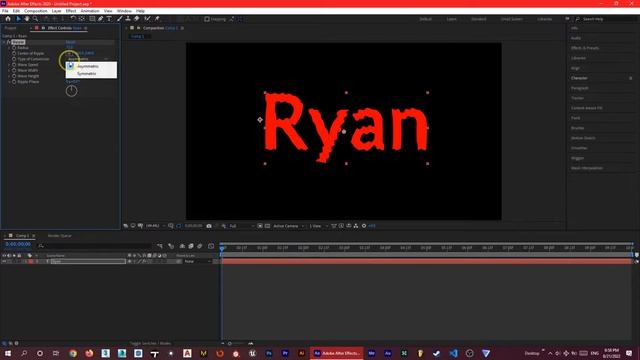The height and width of the screenshot is (360, 640).
Task: Collapse the Ripple effect twirl arrow
Action: (4, 42)
